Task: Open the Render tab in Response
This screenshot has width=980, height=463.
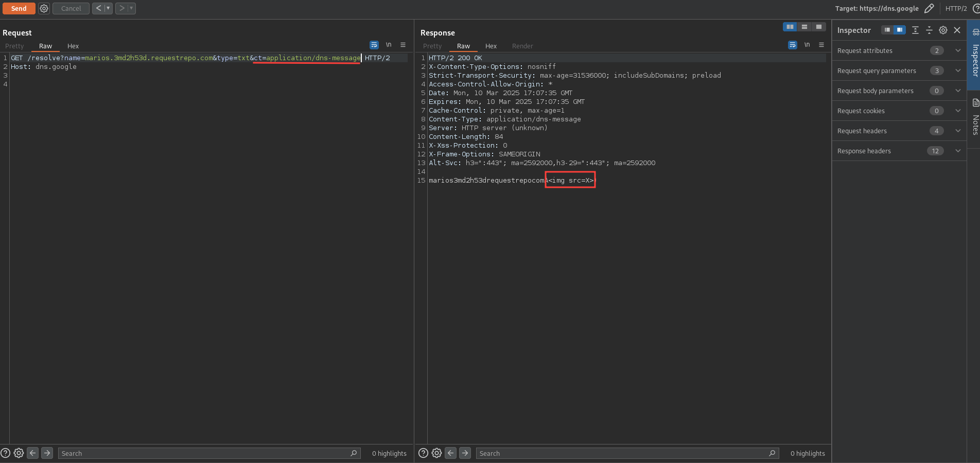Action: [x=522, y=46]
